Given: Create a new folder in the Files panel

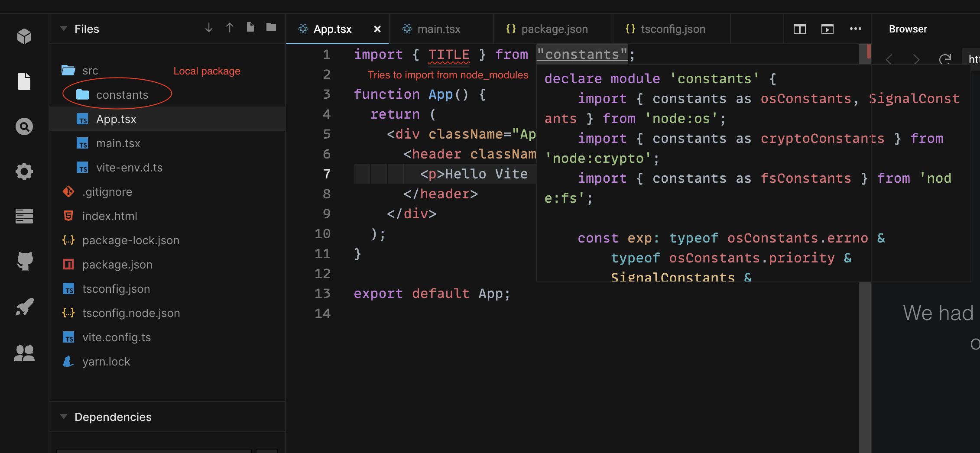Looking at the screenshot, I should click(x=271, y=27).
